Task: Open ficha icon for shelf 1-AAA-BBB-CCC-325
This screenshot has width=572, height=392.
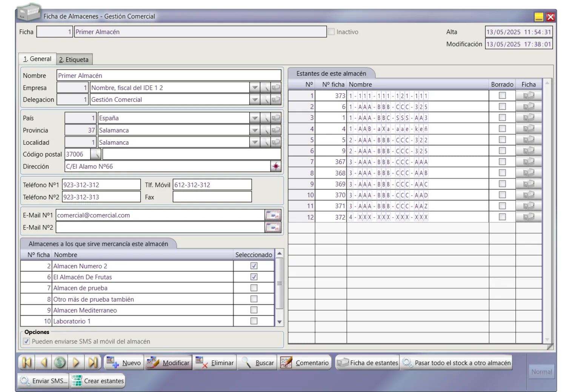Action: pos(529,107)
